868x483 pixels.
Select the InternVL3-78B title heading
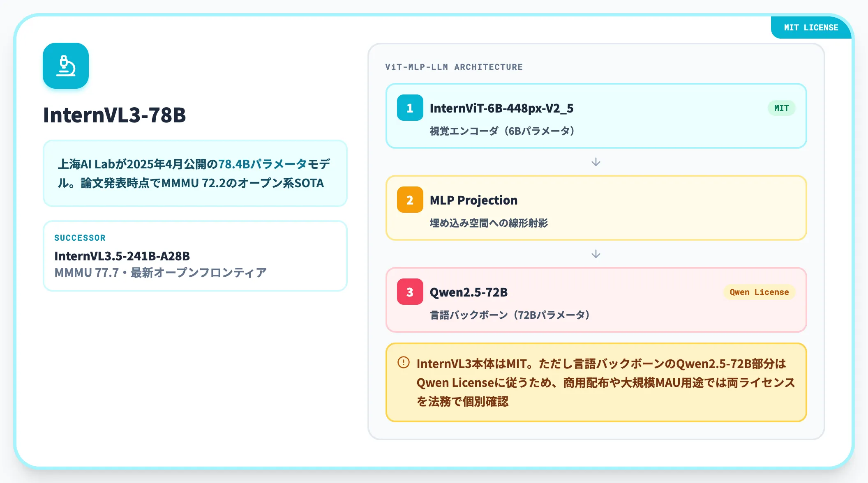click(x=115, y=115)
